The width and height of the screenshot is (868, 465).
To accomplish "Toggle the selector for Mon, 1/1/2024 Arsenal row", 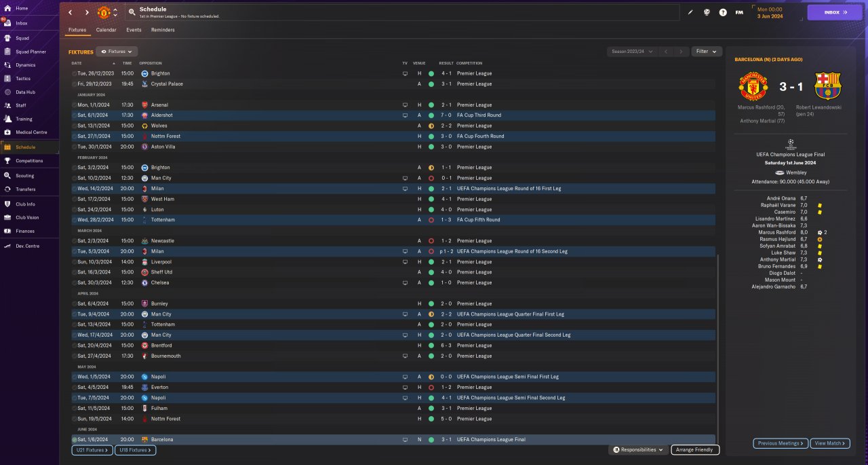I will [75, 105].
